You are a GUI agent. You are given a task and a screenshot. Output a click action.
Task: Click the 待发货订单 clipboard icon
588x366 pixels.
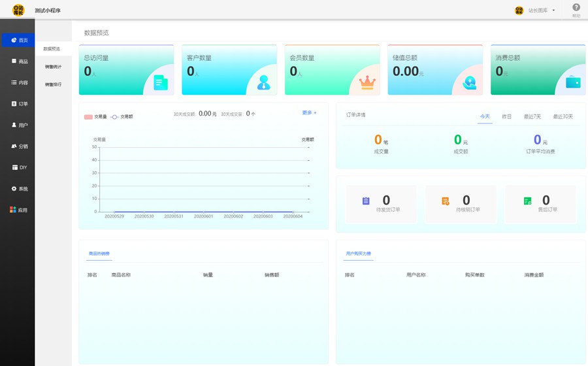click(x=366, y=201)
